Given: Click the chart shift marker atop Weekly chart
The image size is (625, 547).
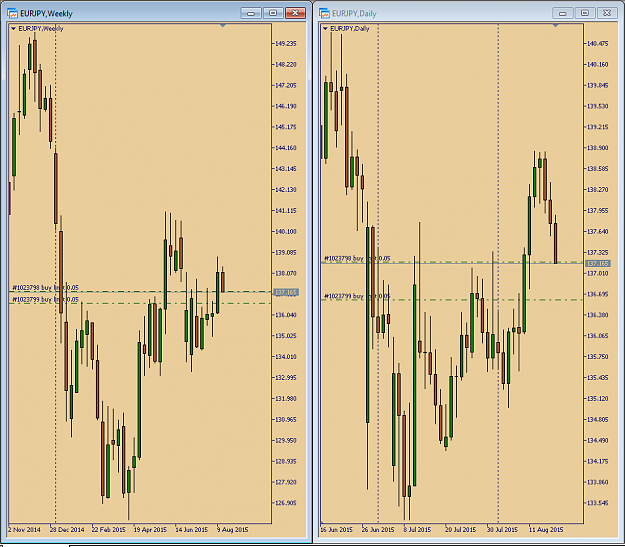Looking at the screenshot, I should 223,26.
